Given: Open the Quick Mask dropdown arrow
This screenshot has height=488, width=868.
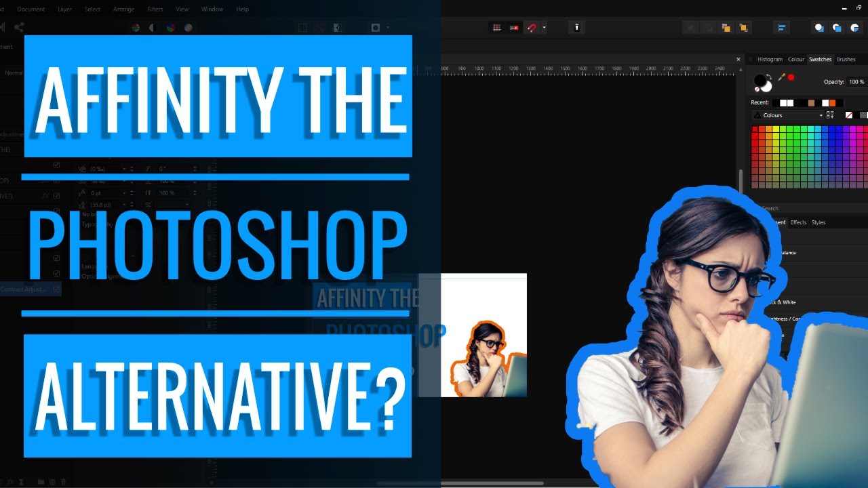Looking at the screenshot, I should coord(388,28).
